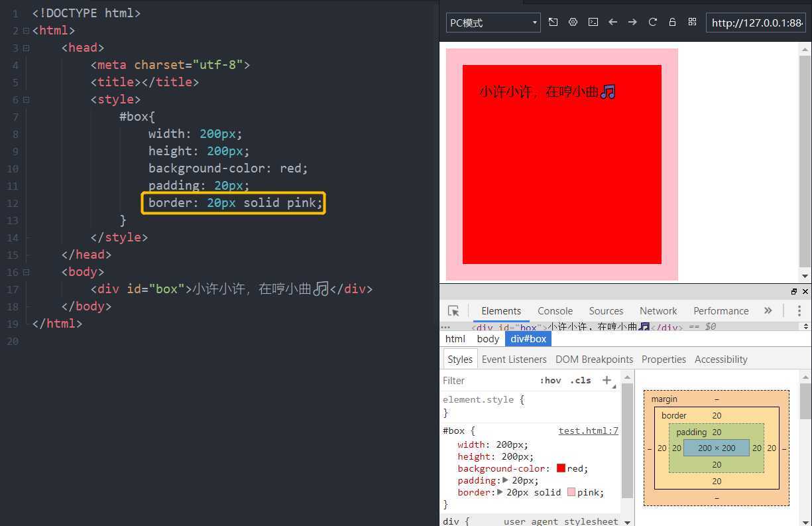The height and width of the screenshot is (526, 812).
Task: Close the DevTools panel
Action: [805, 292]
